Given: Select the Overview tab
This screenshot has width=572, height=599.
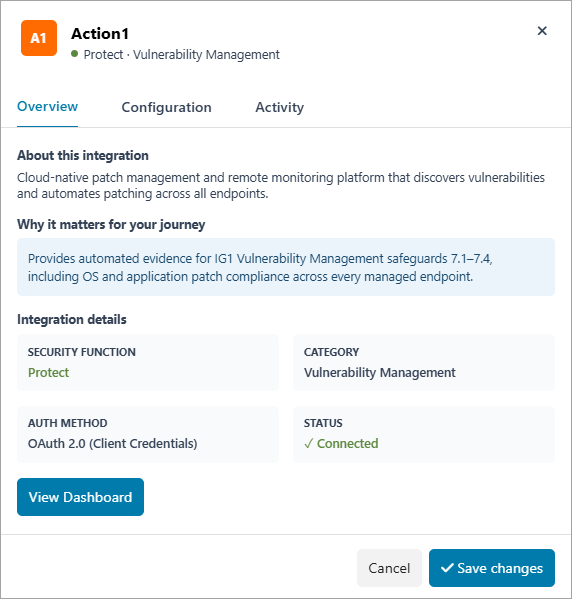Looking at the screenshot, I should tap(47, 107).
